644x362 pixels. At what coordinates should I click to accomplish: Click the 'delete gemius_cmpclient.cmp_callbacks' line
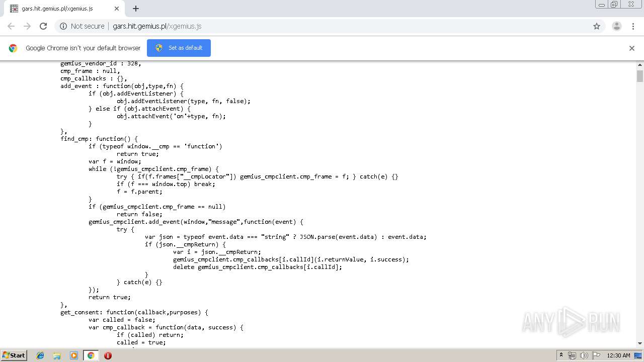point(258,267)
